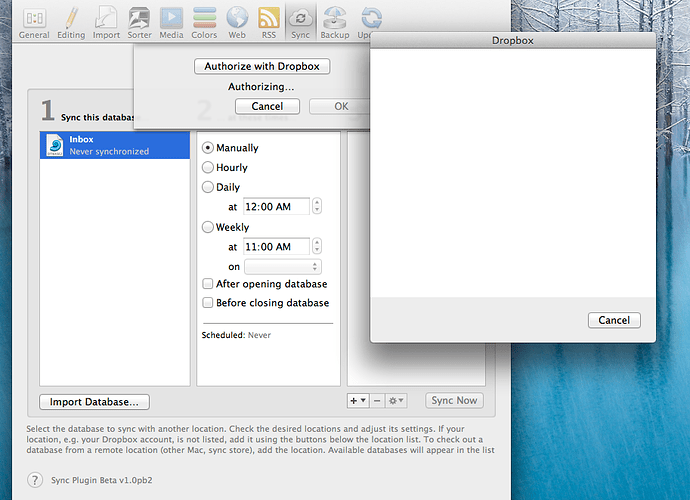Click the Sync Now button
The image size is (690, 500).
click(454, 401)
